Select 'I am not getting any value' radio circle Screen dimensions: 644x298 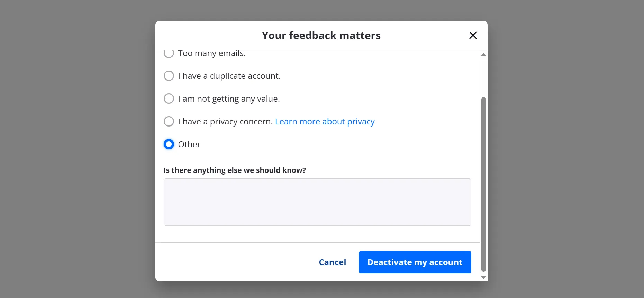169,99
